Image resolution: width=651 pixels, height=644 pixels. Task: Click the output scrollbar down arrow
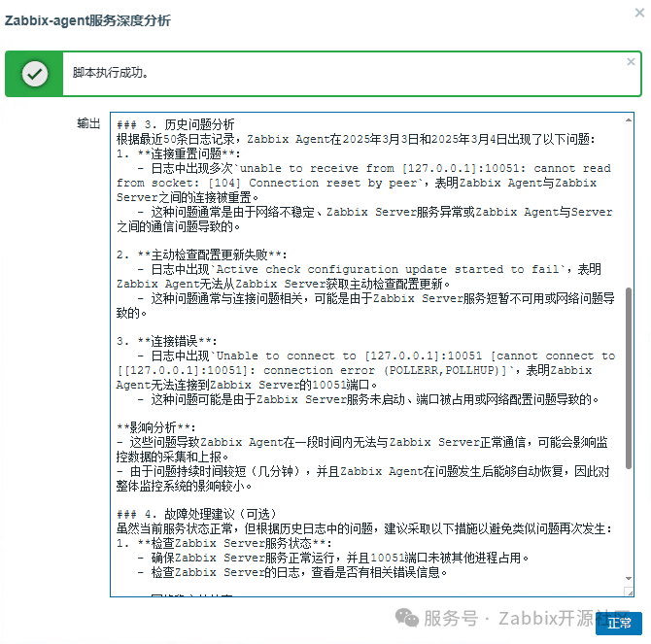click(629, 579)
